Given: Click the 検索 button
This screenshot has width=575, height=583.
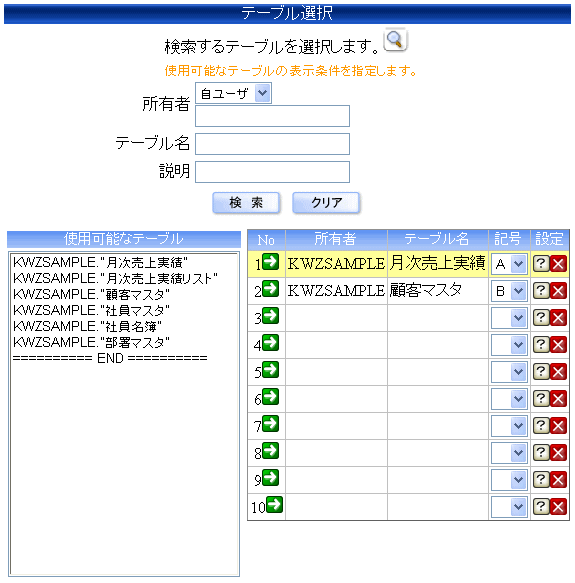Looking at the screenshot, I should pyautogui.click(x=246, y=203).
